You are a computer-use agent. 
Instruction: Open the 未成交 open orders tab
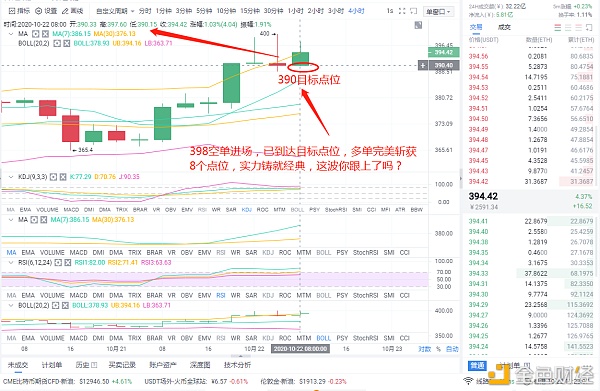coord(18,365)
